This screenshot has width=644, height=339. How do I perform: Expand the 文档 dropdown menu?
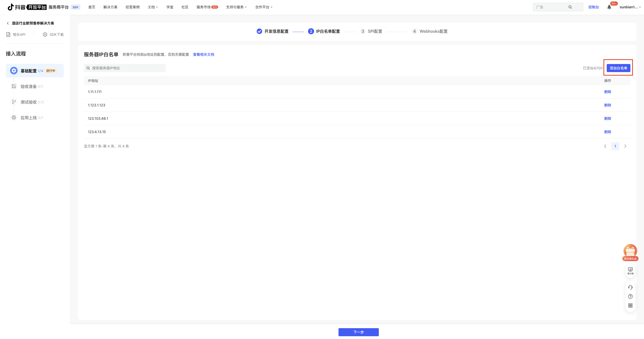pyautogui.click(x=153, y=7)
